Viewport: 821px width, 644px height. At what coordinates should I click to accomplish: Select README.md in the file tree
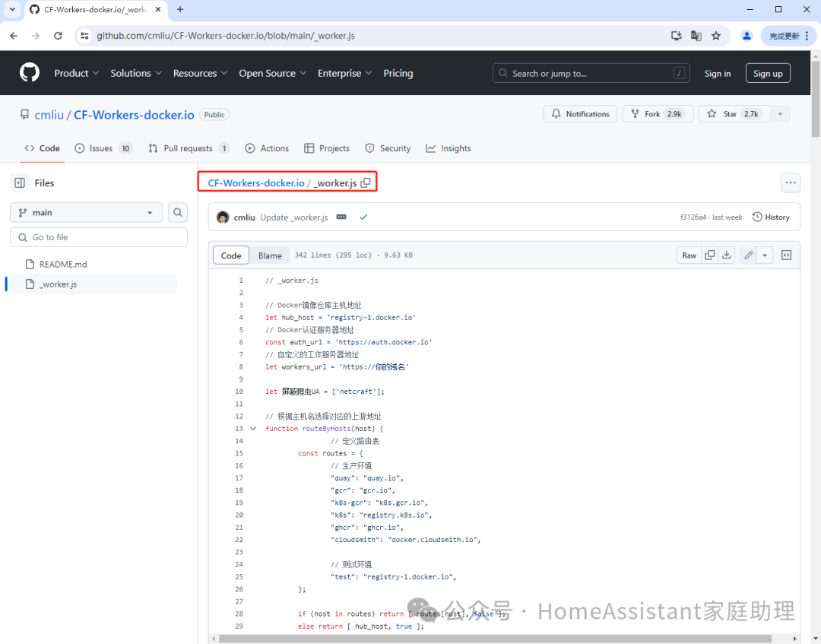63,265
